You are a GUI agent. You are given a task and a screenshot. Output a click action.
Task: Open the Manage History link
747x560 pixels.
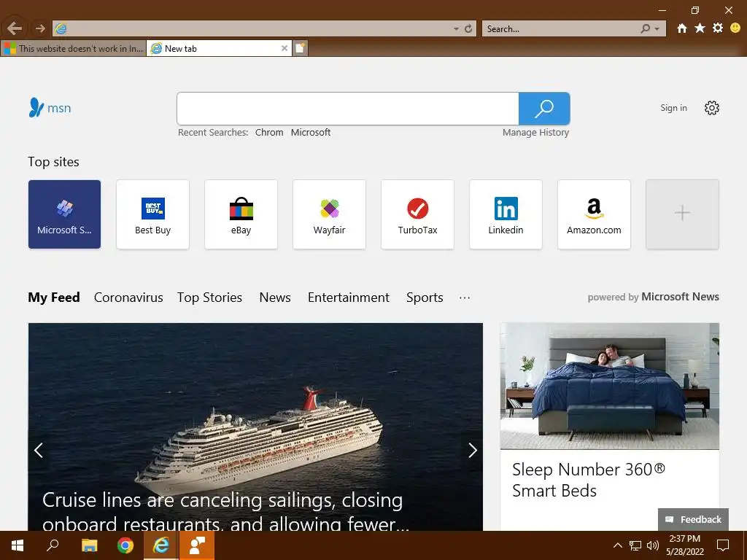[x=535, y=133]
